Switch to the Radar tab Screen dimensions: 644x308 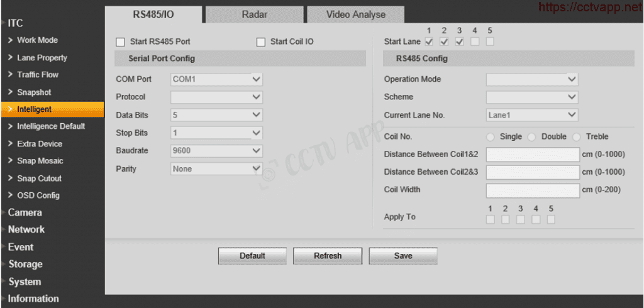pos(254,14)
